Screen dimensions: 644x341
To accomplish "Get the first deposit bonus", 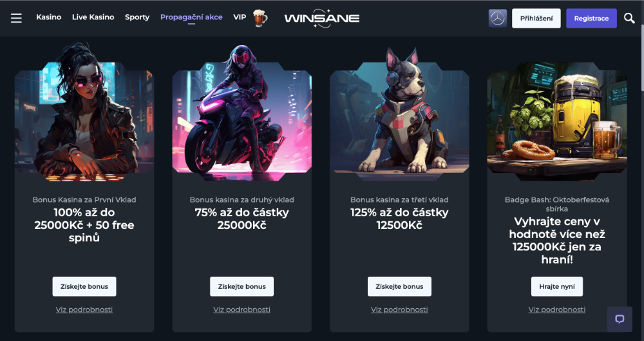I will click(84, 286).
